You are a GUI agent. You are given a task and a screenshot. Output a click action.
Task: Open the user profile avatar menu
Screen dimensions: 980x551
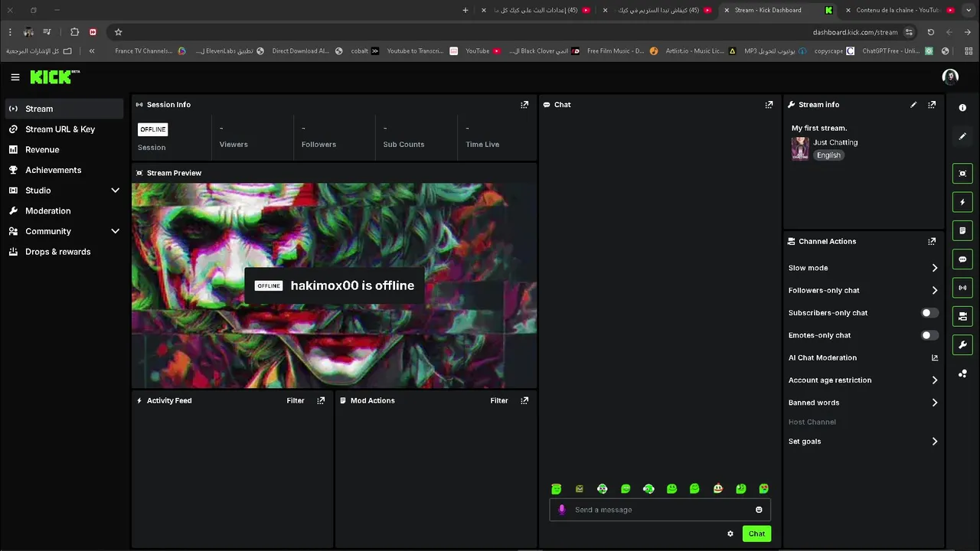[950, 77]
